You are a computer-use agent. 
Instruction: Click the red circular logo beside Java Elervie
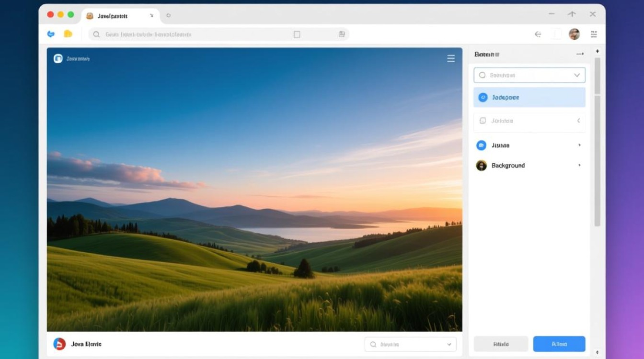pyautogui.click(x=59, y=344)
